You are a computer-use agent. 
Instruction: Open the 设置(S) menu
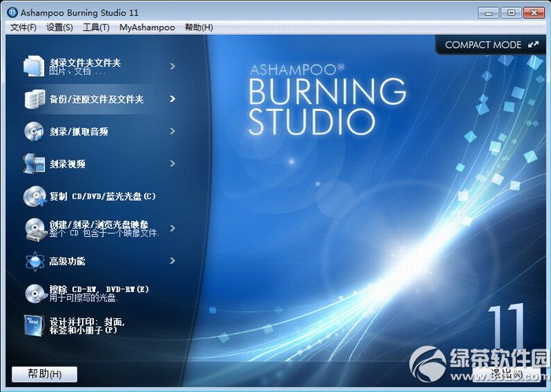tap(59, 28)
